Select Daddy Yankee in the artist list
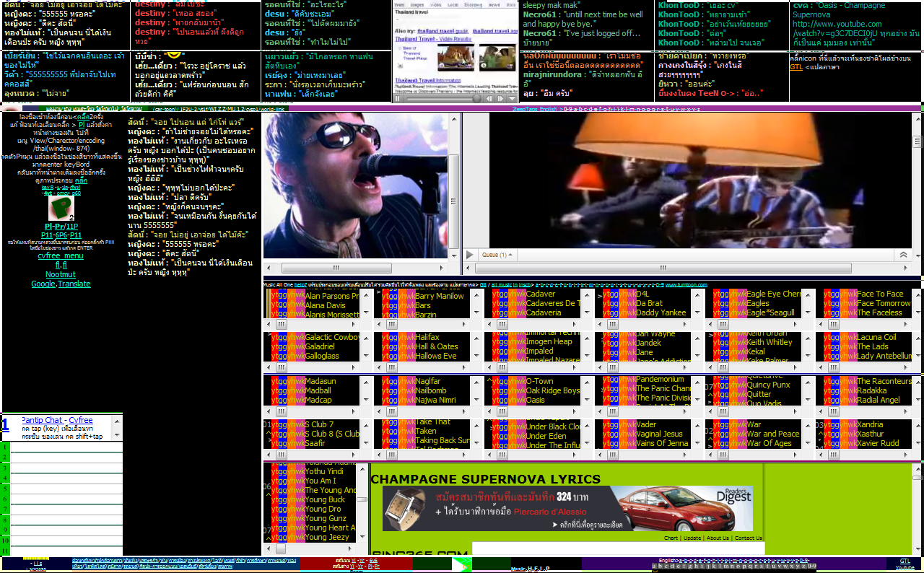 click(661, 312)
